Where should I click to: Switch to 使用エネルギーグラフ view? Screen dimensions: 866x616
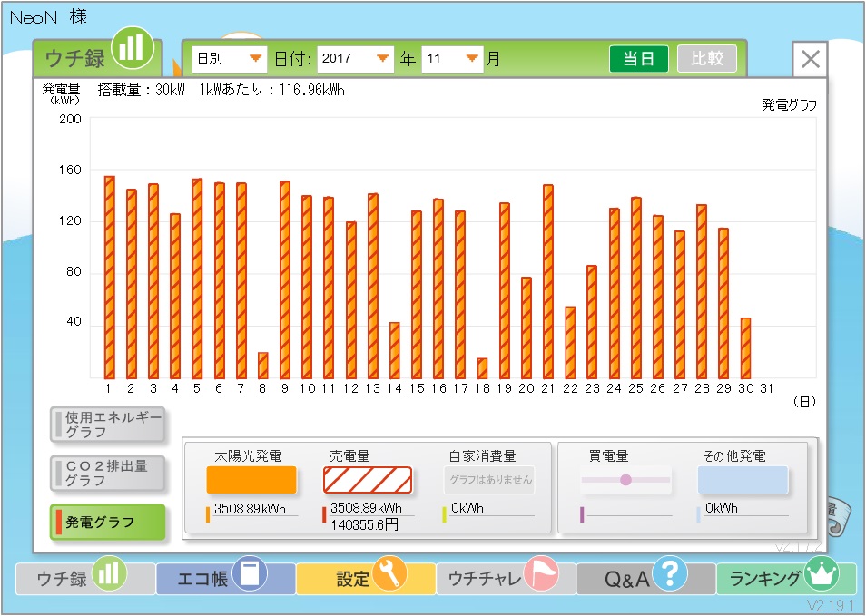click(x=108, y=425)
